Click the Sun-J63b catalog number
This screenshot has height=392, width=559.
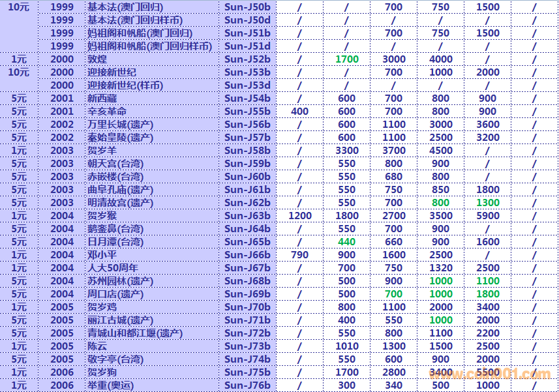pyautogui.click(x=247, y=216)
